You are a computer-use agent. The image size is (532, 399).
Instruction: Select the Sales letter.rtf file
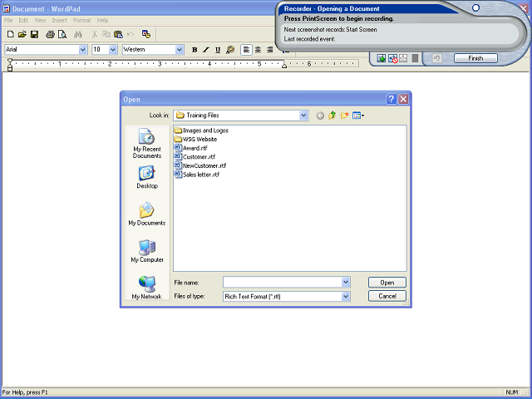tap(197, 175)
